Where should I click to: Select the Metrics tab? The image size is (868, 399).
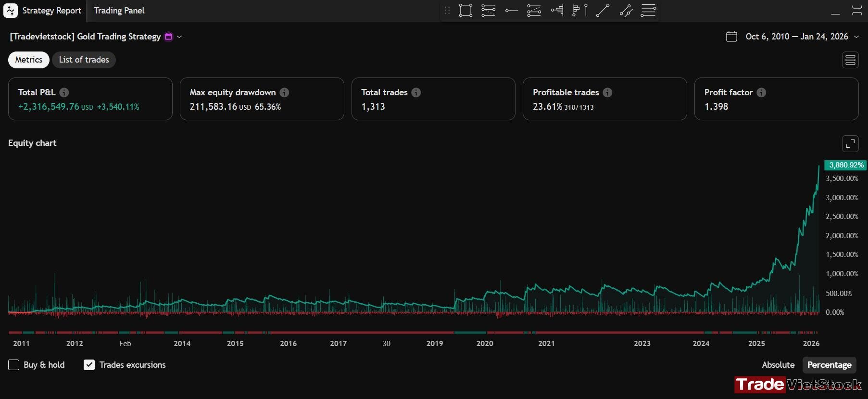pos(29,60)
